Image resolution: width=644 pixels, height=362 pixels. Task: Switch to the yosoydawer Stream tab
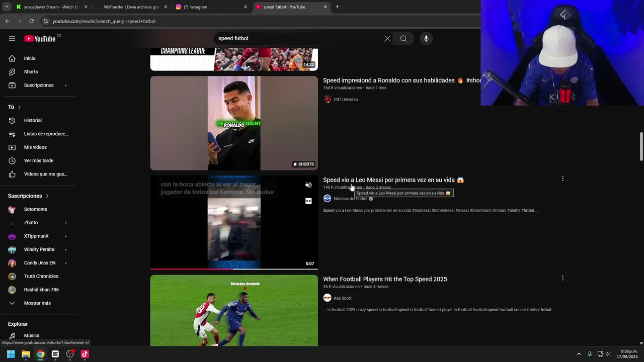50,7
